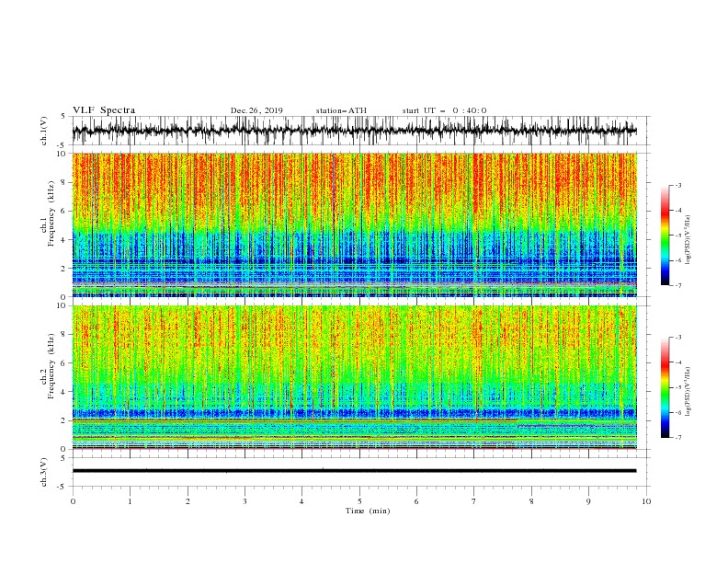Click the ch.2 spectrogram color bar
Screen dimensions: 728x563
(665, 387)
